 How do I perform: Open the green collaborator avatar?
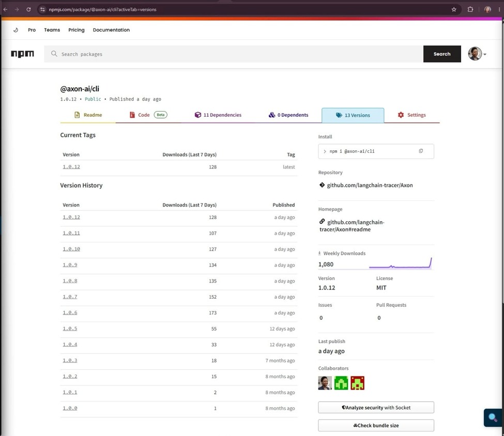(x=341, y=383)
